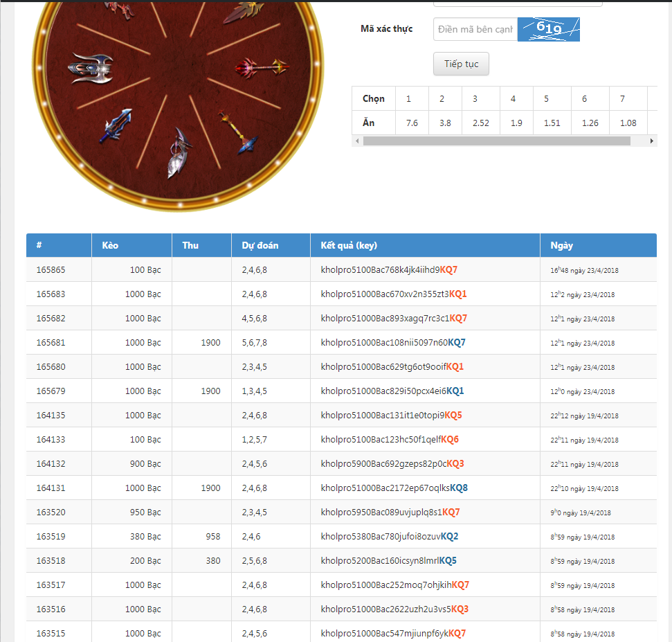
Task: Click the 'Kết quả (key)' column header
Action: click(x=349, y=245)
